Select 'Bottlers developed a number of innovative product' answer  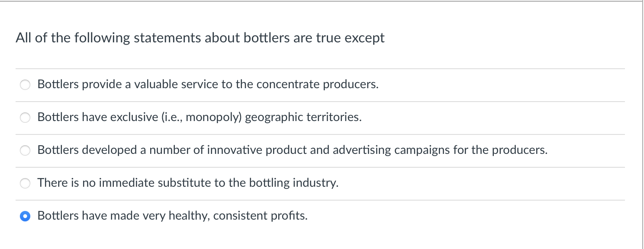pyautogui.click(x=25, y=150)
